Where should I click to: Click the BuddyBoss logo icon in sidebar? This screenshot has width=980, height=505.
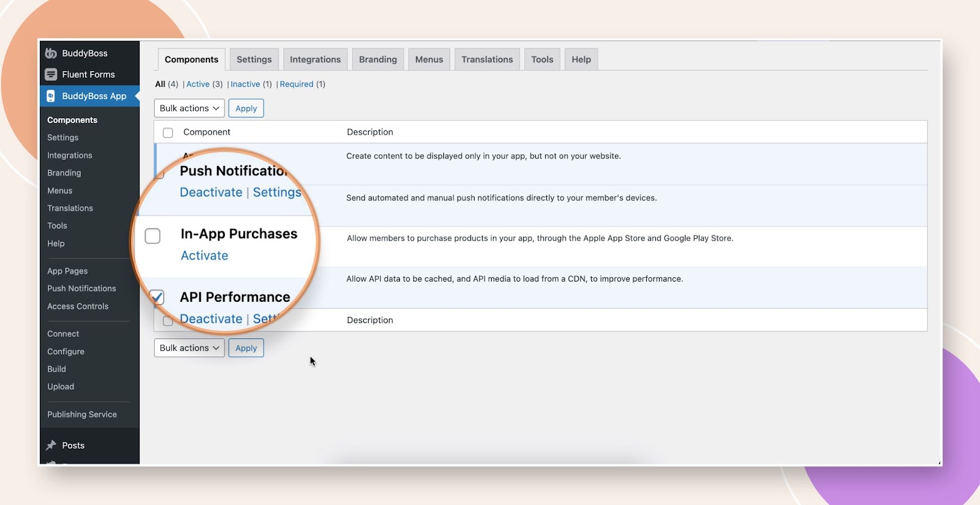[51, 53]
